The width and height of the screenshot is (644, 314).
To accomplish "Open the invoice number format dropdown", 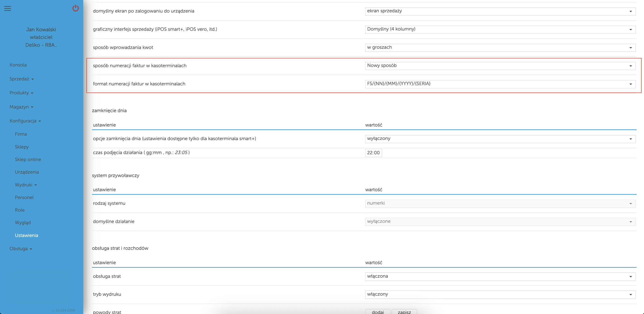I will coord(500,84).
